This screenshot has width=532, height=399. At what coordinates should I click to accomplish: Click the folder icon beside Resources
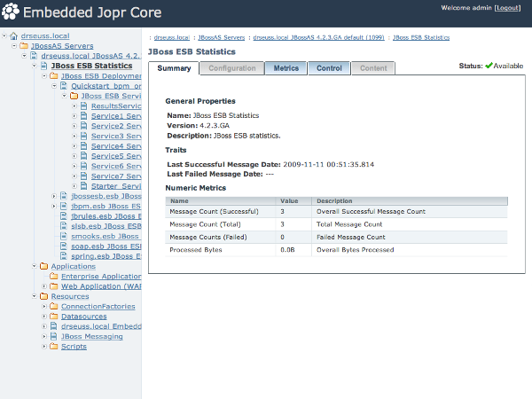(43, 296)
